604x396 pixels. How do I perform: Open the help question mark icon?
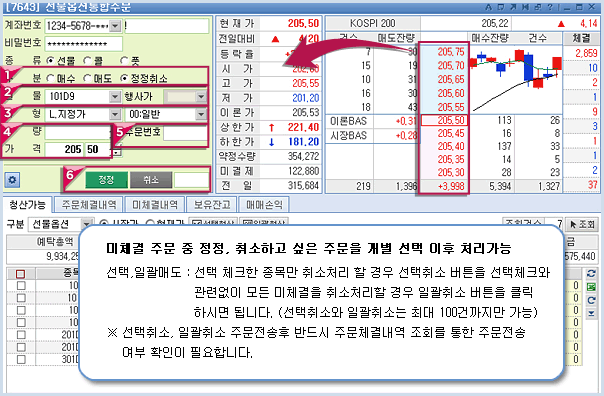pos(550,7)
